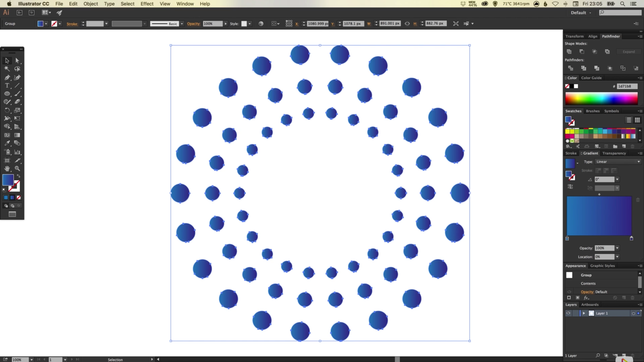Open the Effect menu
Image resolution: width=644 pixels, height=362 pixels.
point(147,3)
